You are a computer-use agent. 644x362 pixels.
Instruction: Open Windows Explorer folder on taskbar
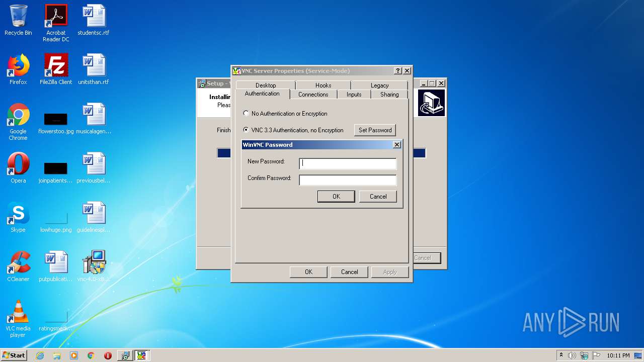[x=57, y=355]
